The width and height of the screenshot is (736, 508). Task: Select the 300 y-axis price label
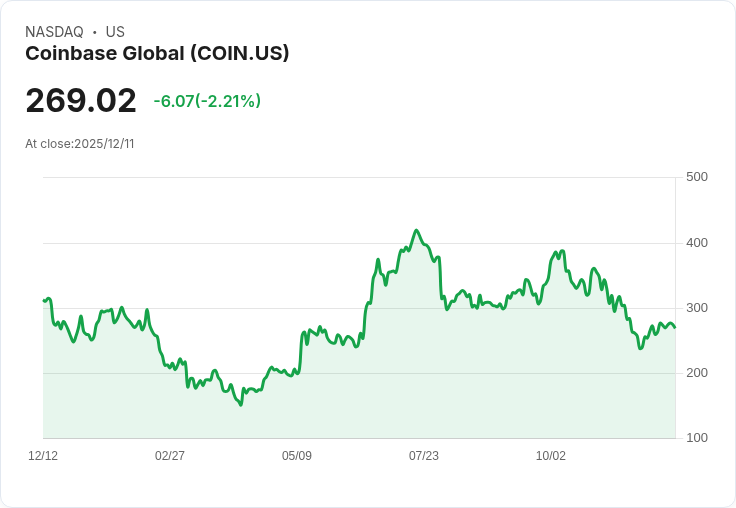[x=697, y=308]
